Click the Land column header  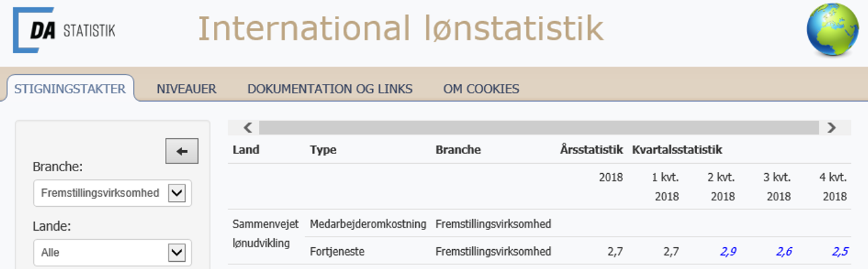246,150
